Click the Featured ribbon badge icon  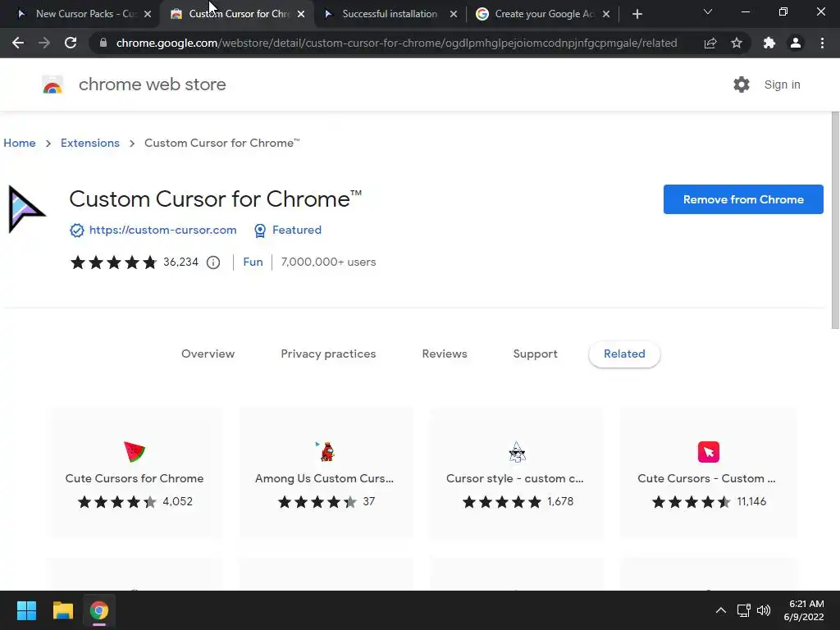[x=260, y=231]
